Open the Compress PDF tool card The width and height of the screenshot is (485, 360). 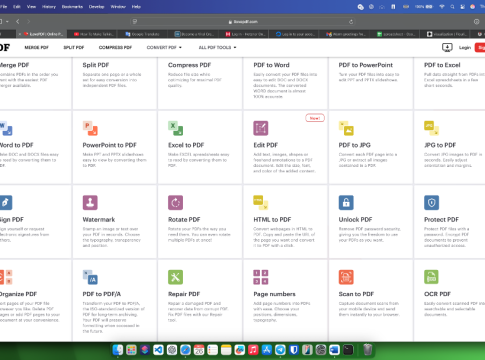[x=200, y=83]
